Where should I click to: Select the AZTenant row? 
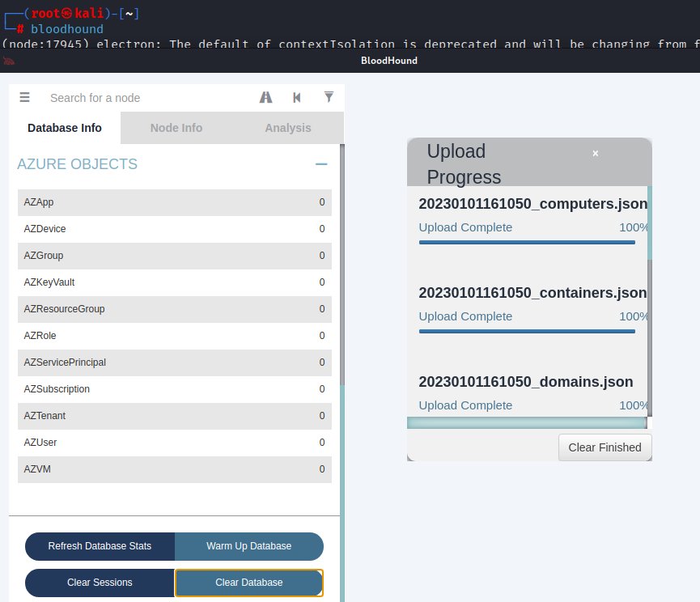click(175, 416)
